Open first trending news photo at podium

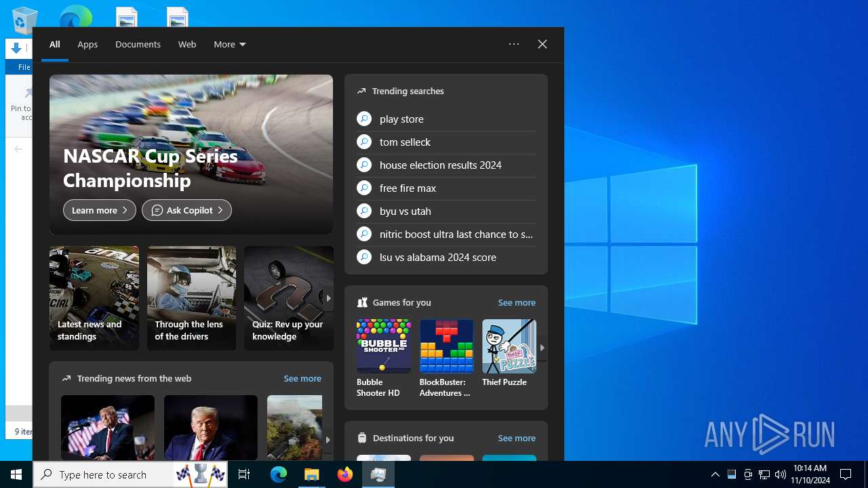click(108, 428)
